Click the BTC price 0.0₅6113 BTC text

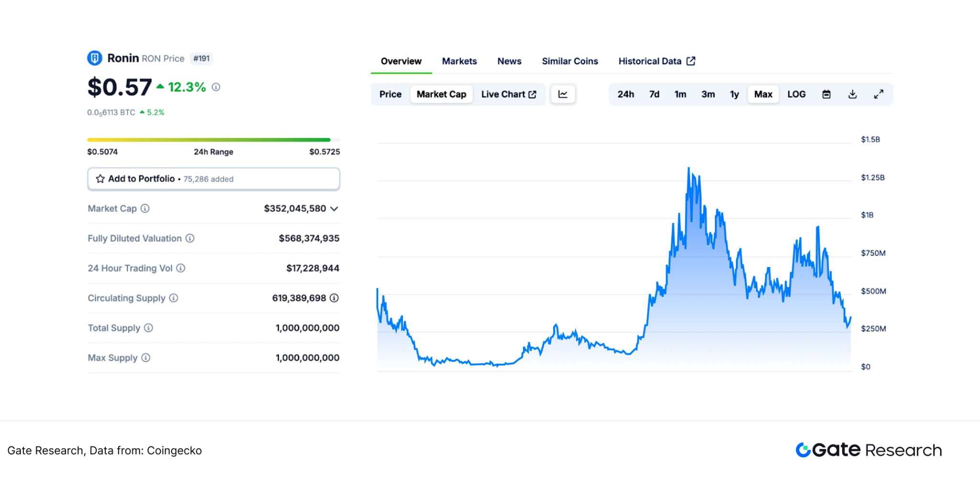point(111,112)
